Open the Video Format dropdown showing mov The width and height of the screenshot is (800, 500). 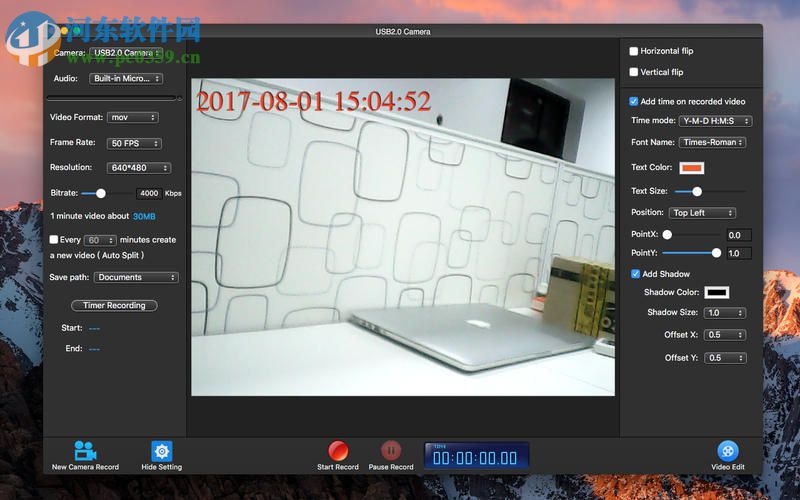[133, 117]
